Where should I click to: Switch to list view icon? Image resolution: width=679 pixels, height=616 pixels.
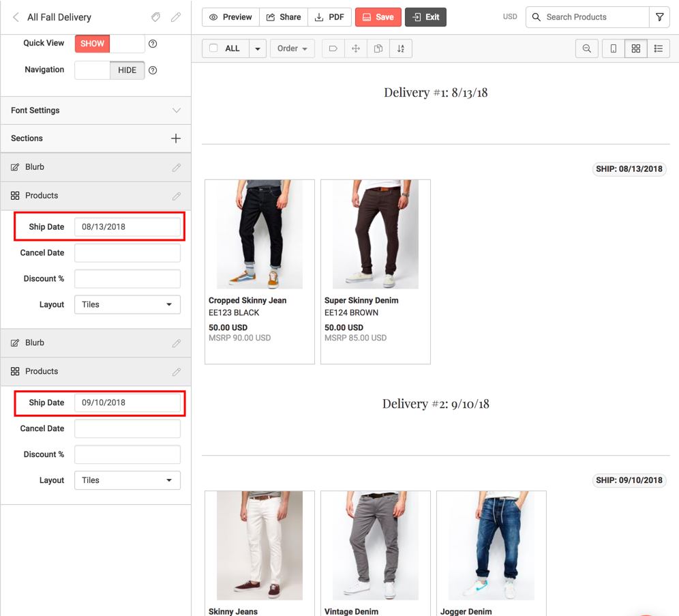click(659, 48)
